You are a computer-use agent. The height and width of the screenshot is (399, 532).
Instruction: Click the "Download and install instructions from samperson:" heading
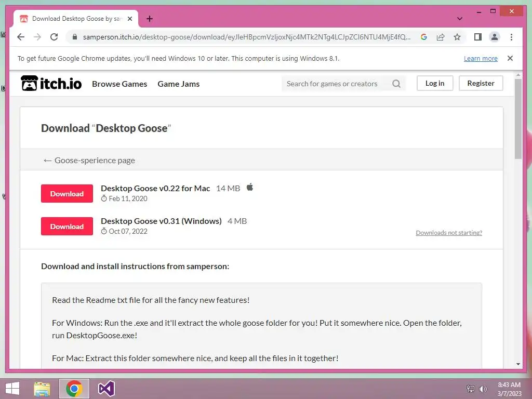pos(135,267)
